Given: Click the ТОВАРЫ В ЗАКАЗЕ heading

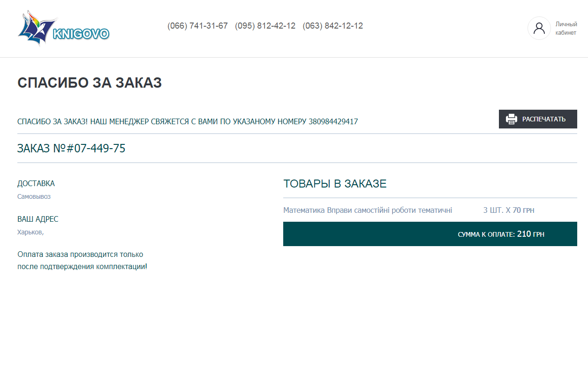Looking at the screenshot, I should coord(335,184).
